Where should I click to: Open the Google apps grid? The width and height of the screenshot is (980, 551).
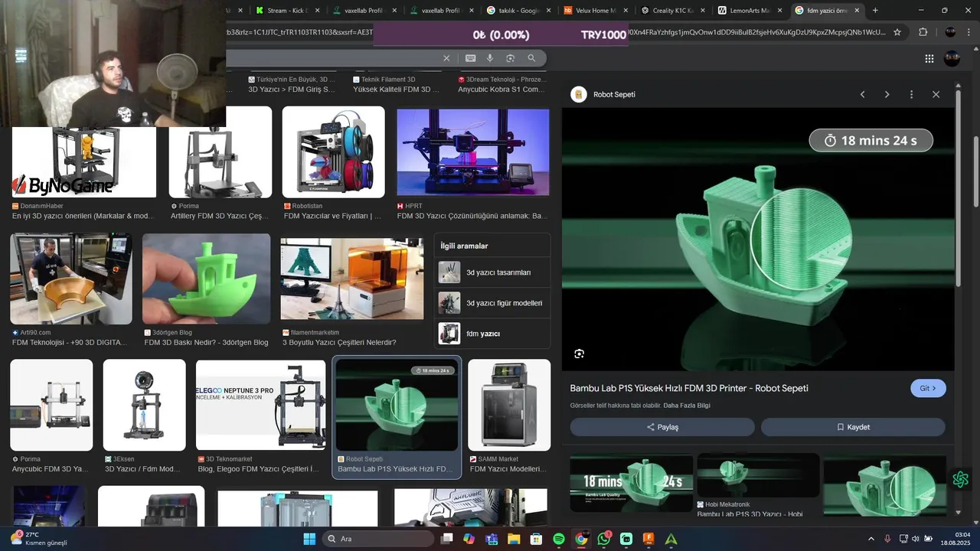pos(929,58)
